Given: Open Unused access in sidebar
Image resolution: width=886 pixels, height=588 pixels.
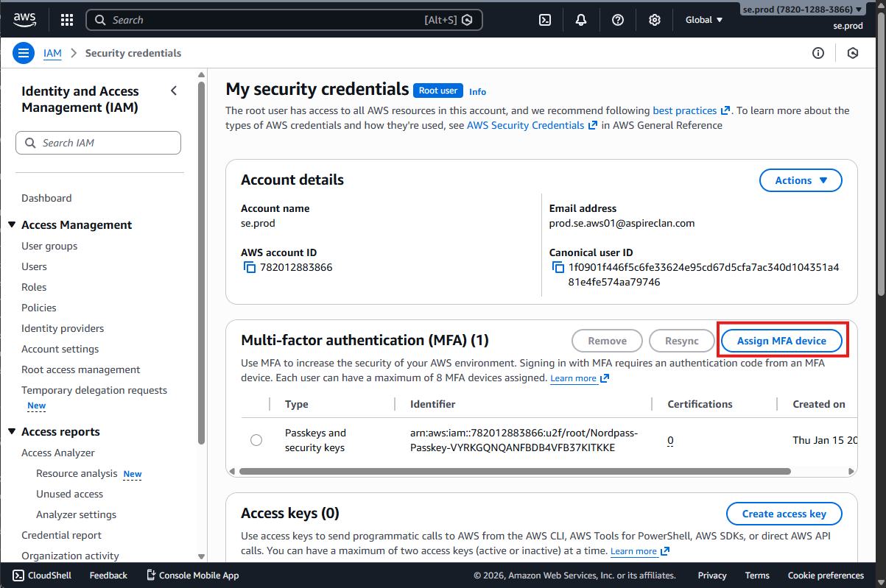Looking at the screenshot, I should click(x=69, y=494).
